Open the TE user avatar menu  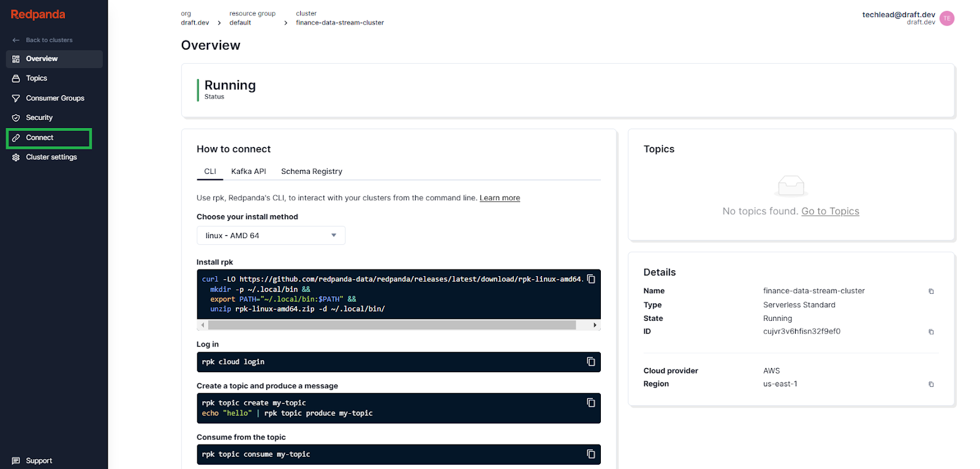click(x=947, y=18)
